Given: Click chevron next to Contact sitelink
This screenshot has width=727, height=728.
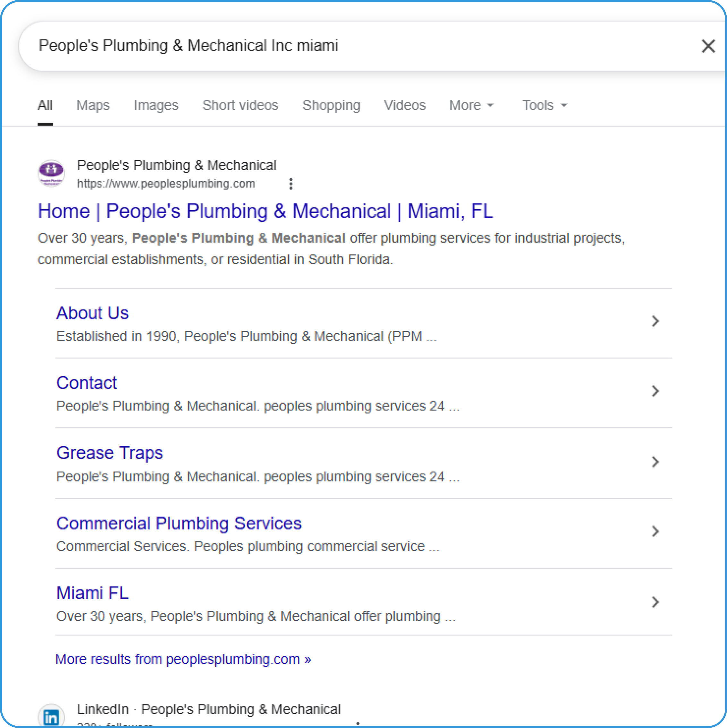Looking at the screenshot, I should pyautogui.click(x=655, y=391).
